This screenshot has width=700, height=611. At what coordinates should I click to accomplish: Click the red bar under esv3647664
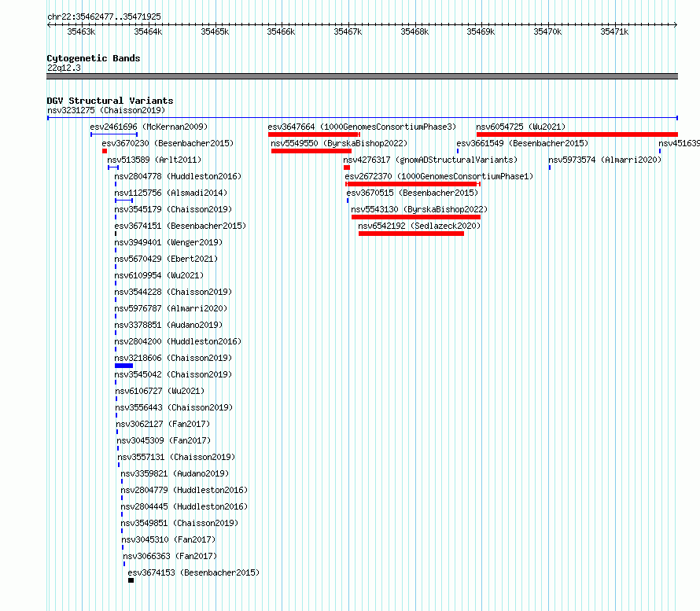point(314,134)
